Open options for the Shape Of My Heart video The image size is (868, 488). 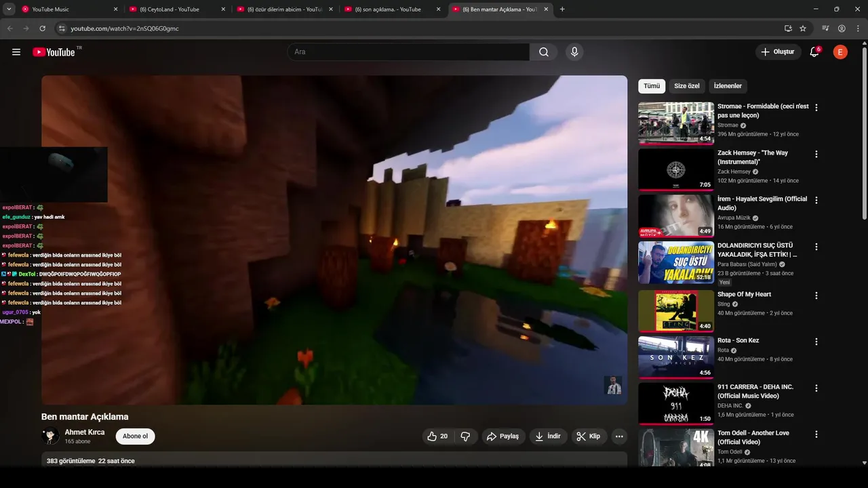click(x=816, y=296)
